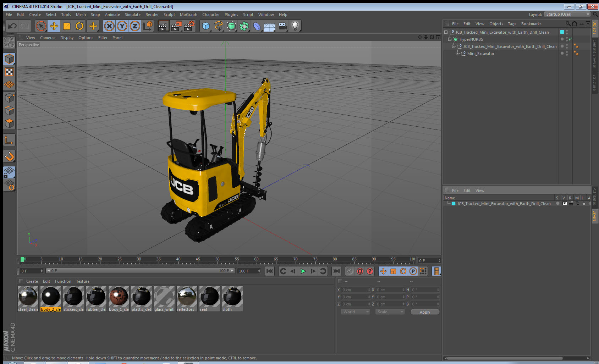Add a floor environment object icon
The width and height of the screenshot is (599, 364).
(270, 26)
